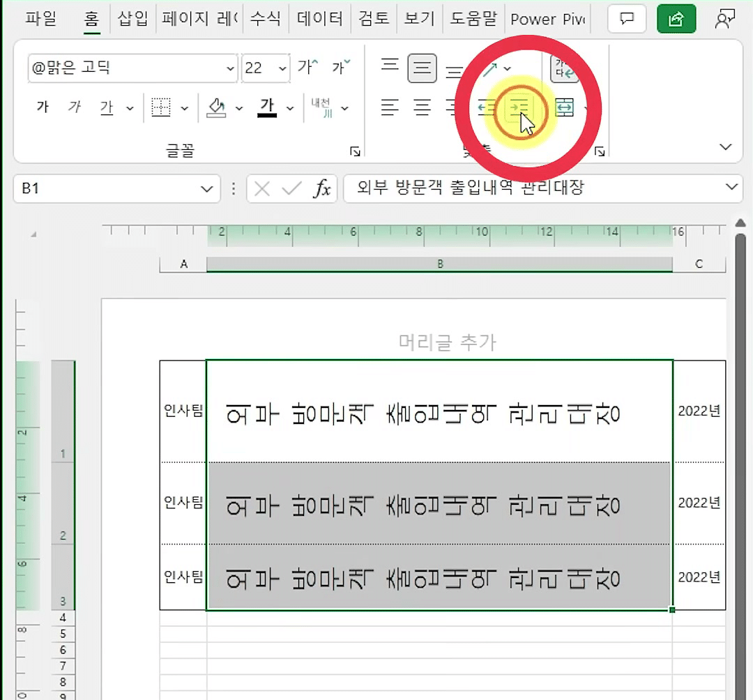Click the formula bar text
This screenshot has height=700, width=753.
tap(471, 188)
